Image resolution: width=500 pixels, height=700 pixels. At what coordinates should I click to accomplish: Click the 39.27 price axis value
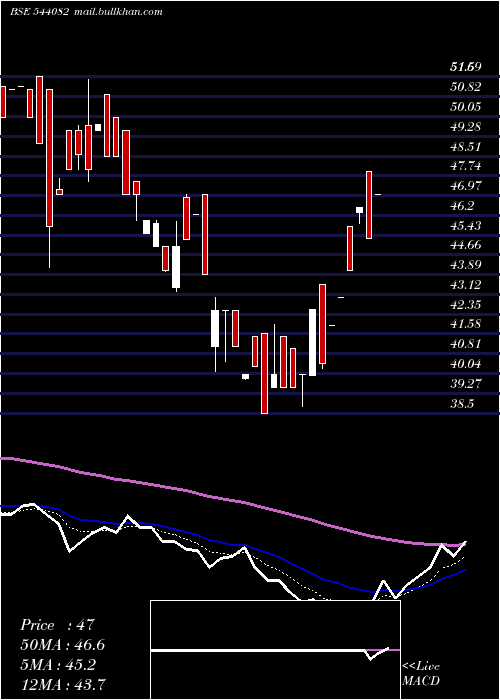[x=466, y=383]
